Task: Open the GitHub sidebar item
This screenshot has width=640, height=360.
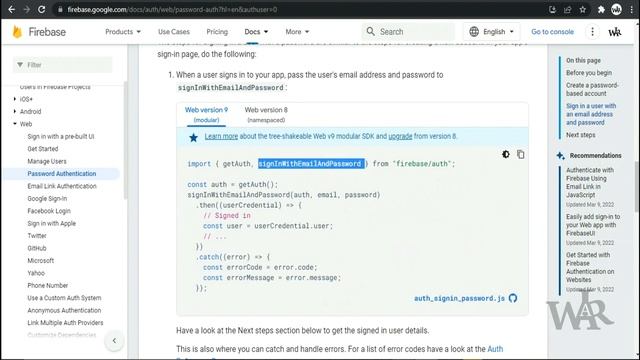Action: coord(37,248)
